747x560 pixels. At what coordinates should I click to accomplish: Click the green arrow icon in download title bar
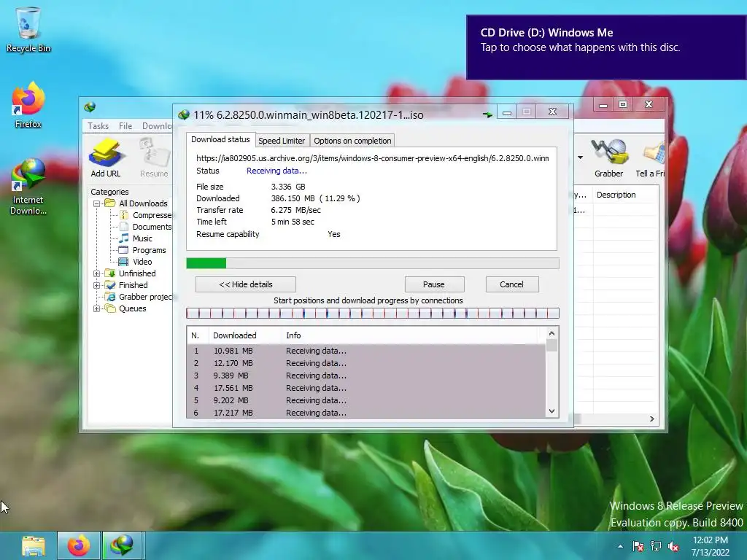click(487, 114)
